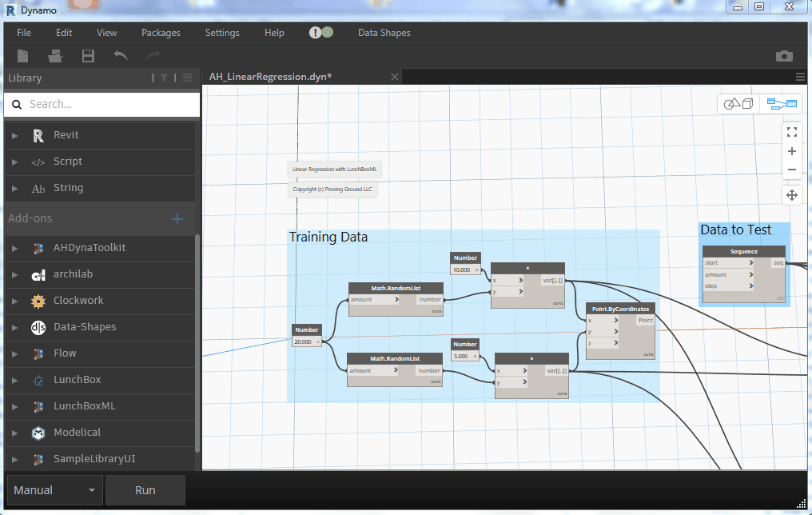Select the Data-Shapes library row label
Image resolution: width=812 pixels, height=515 pixels.
(x=85, y=327)
